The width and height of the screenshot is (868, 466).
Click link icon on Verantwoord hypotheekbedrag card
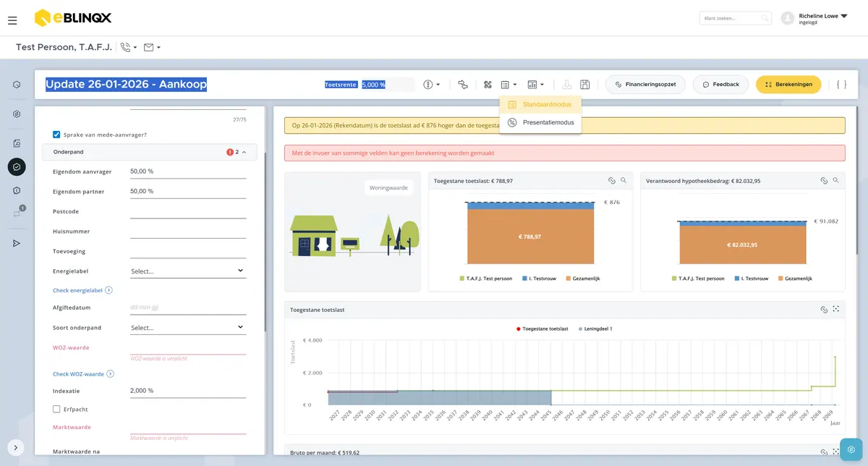[x=823, y=180]
